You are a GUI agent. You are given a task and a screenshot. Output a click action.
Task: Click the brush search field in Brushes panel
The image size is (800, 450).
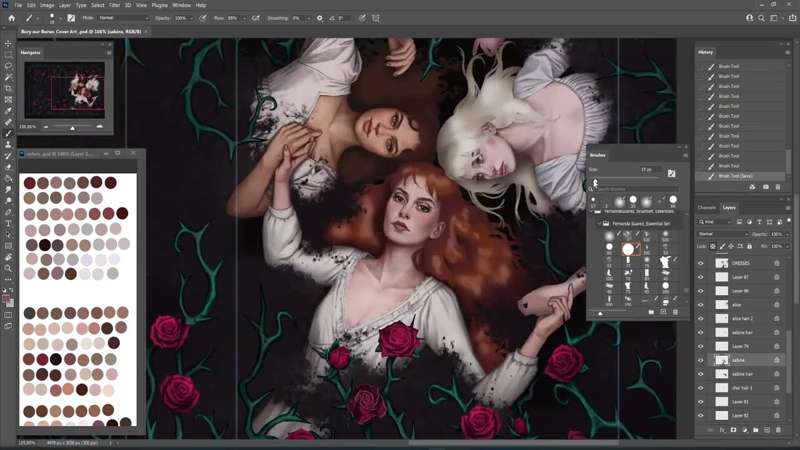[x=635, y=189]
